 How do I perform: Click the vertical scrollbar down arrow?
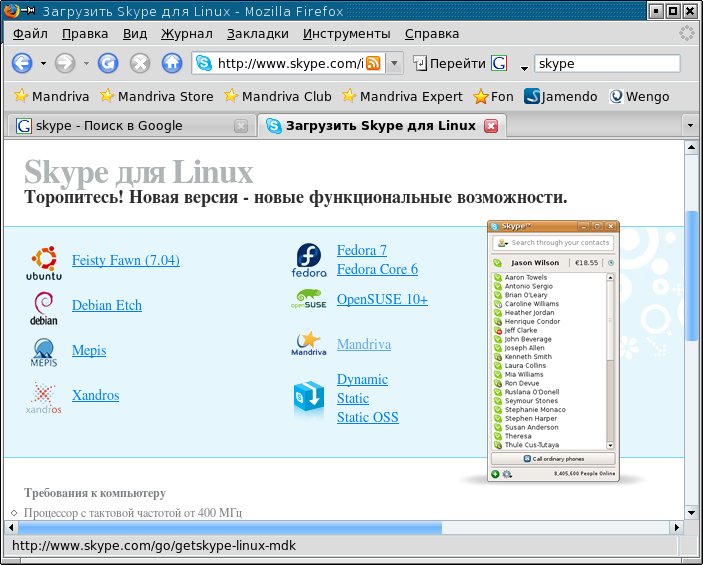point(691,513)
